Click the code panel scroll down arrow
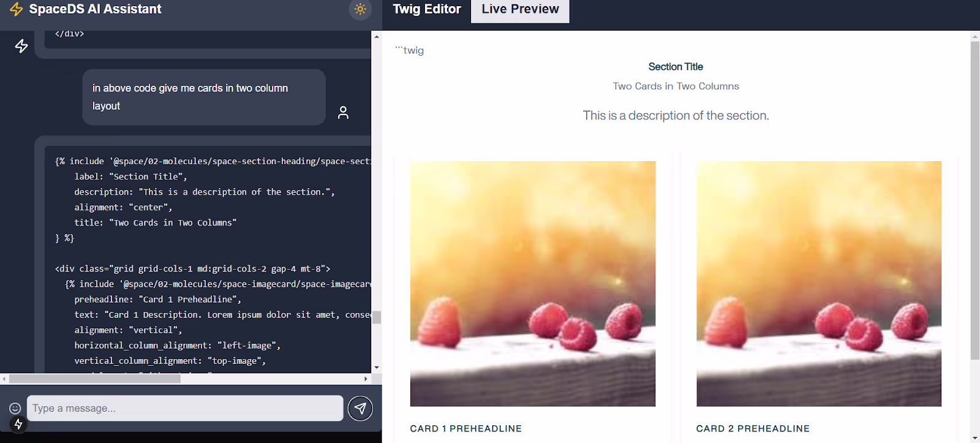The image size is (980, 443). click(377, 367)
